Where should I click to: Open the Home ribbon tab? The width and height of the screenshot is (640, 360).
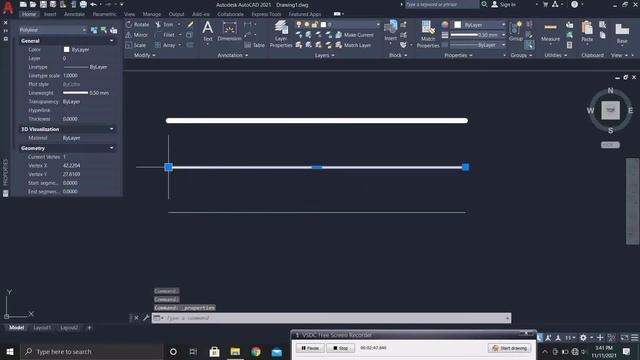pyautogui.click(x=29, y=14)
